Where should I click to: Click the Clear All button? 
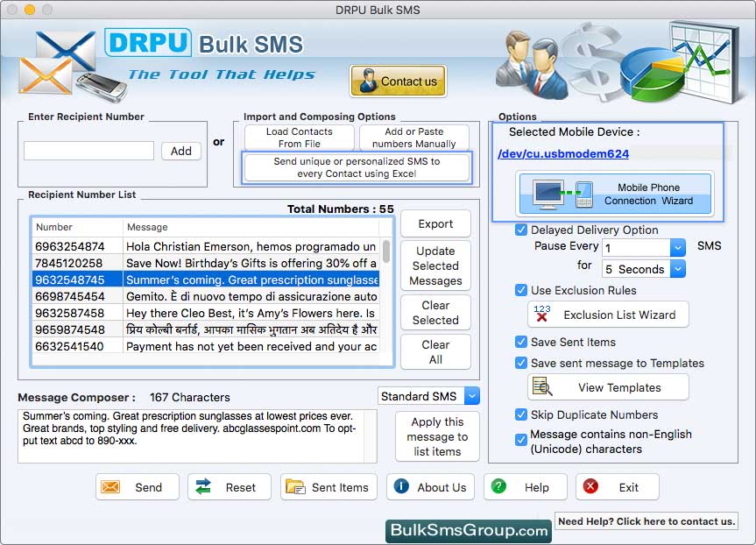[435, 352]
